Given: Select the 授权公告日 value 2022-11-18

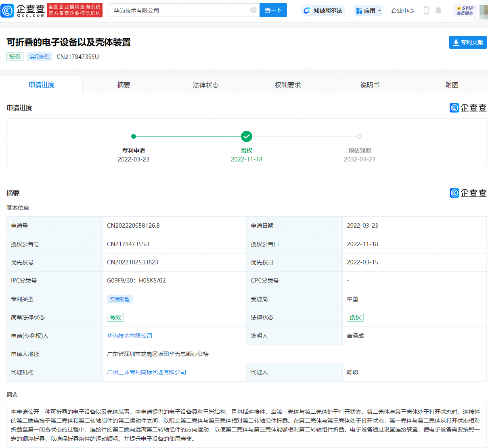Looking at the screenshot, I should (362, 244).
